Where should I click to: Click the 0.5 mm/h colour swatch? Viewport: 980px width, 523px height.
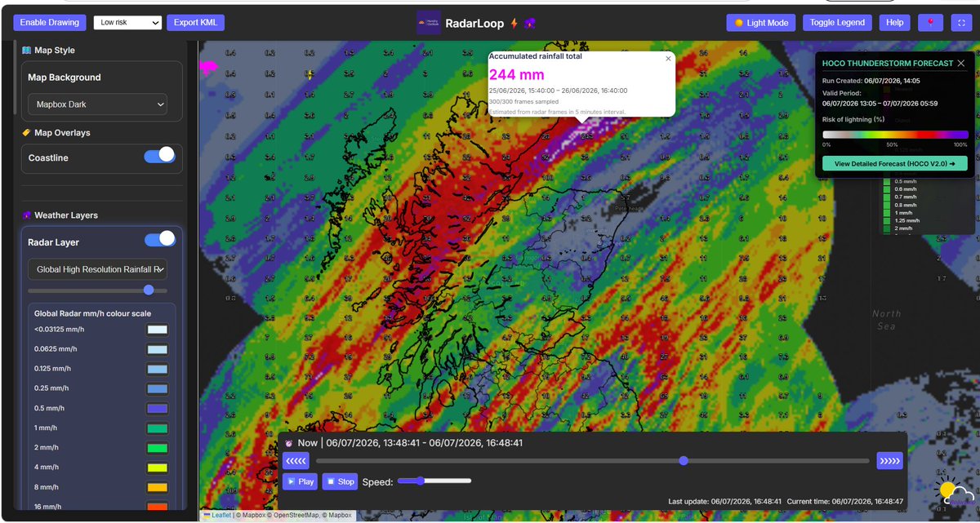[157, 409]
